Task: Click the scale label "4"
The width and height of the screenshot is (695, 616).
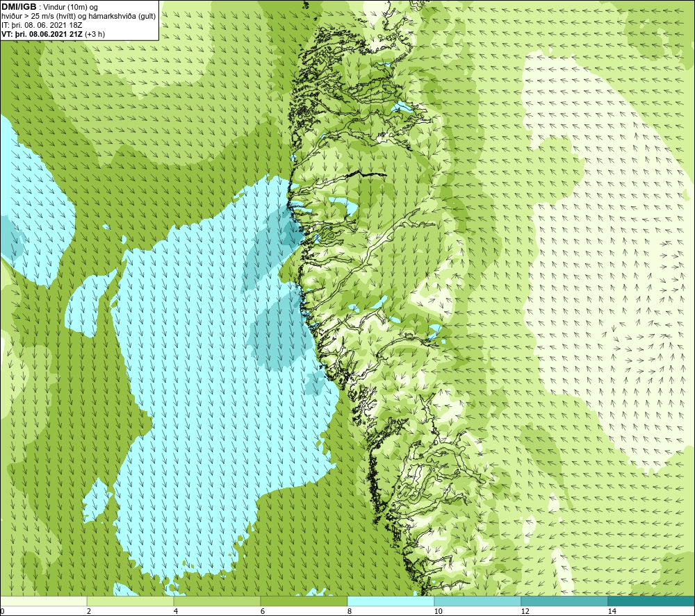Action: [176, 611]
